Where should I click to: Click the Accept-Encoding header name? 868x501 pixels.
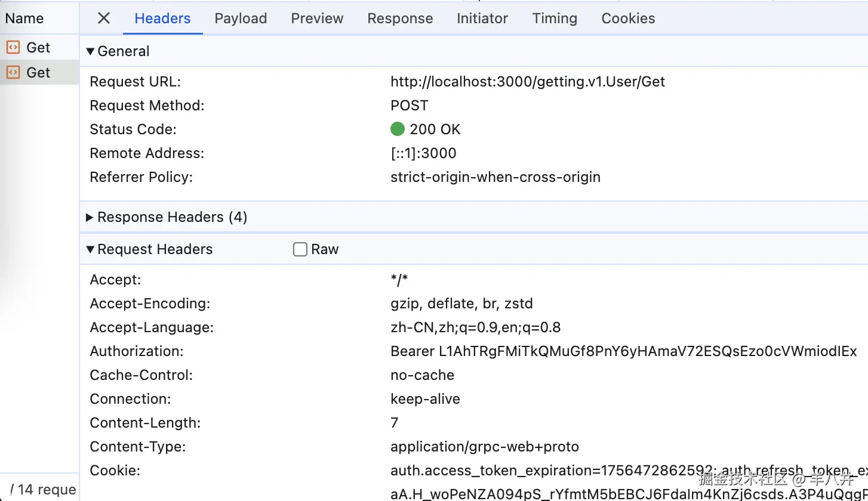(x=150, y=304)
